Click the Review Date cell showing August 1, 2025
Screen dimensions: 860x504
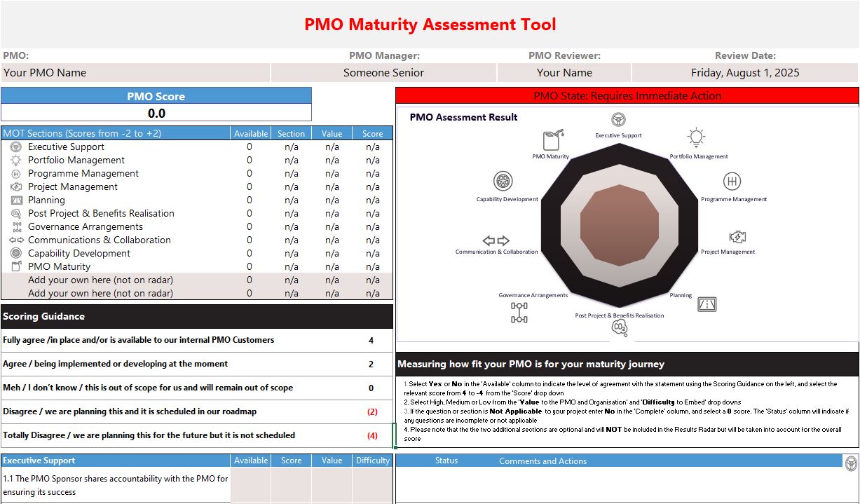[x=744, y=72]
